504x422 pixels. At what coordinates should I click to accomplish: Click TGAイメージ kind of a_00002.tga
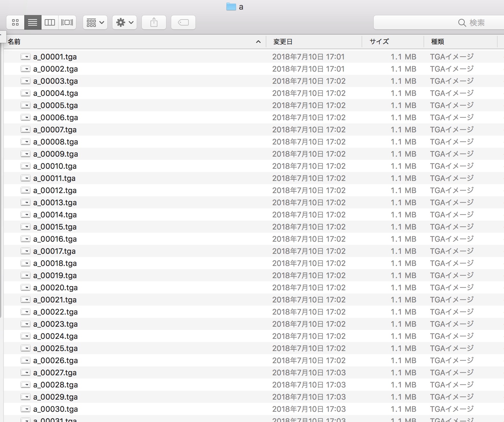tap(452, 69)
